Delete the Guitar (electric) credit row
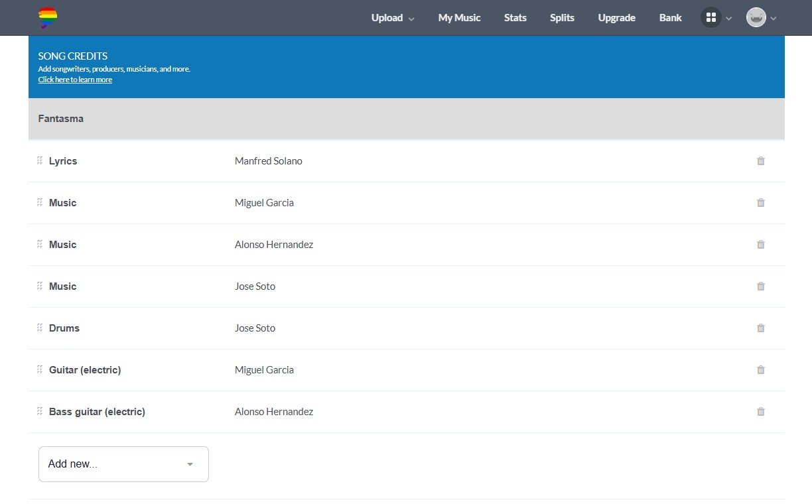The width and height of the screenshot is (812, 504). 761,370
